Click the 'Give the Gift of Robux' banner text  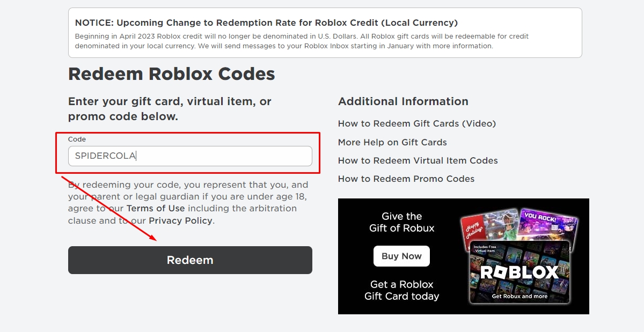(x=401, y=222)
